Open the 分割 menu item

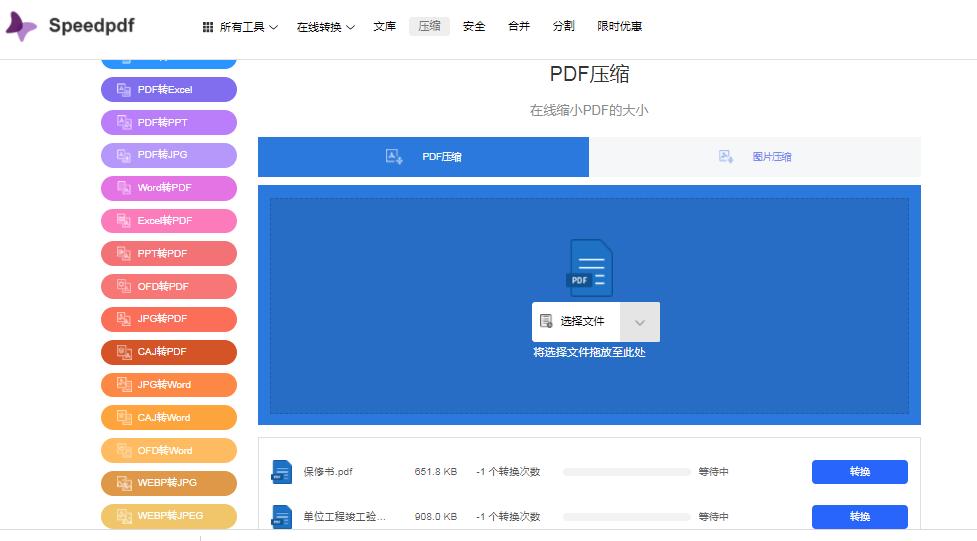(x=564, y=26)
